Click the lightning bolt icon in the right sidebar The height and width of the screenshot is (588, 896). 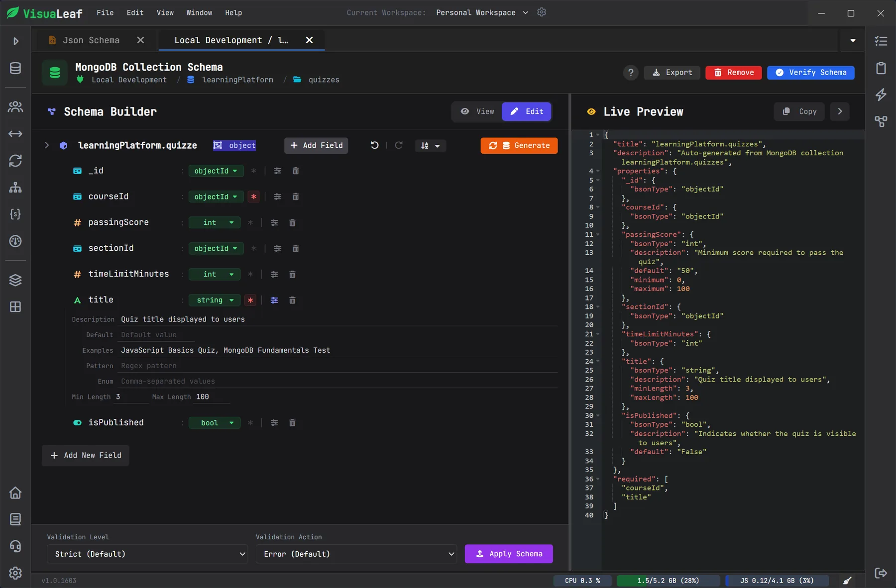tap(881, 95)
